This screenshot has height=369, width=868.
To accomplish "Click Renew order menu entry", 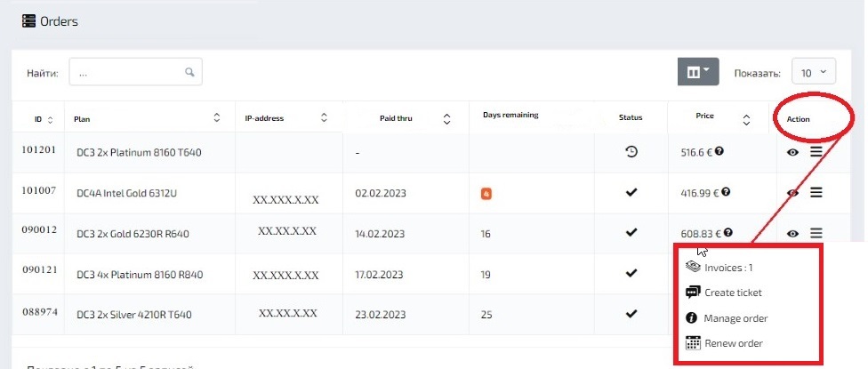I will point(733,343).
